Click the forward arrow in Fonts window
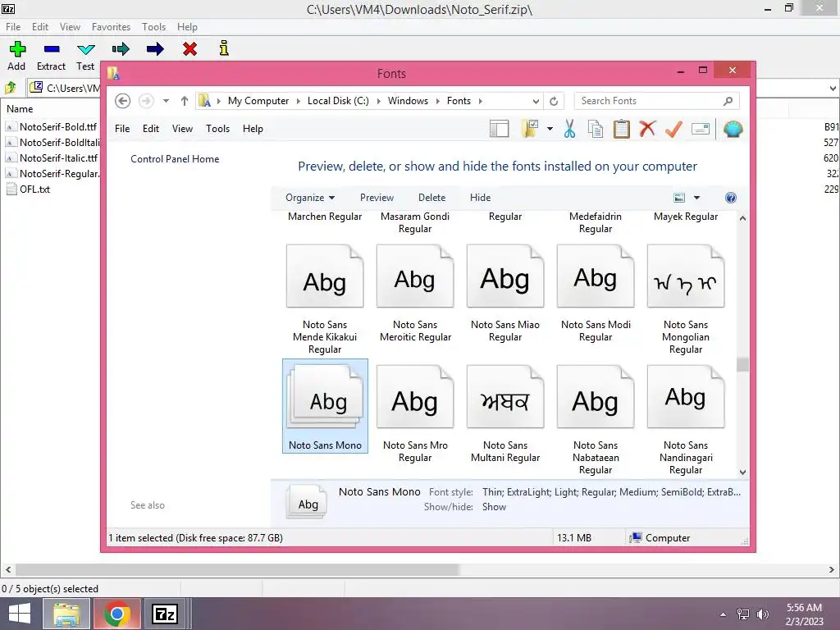The image size is (840, 630). 146,101
